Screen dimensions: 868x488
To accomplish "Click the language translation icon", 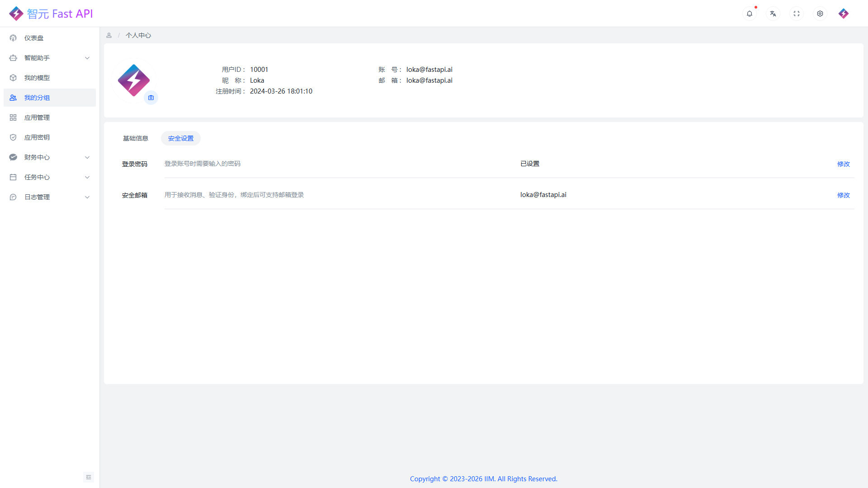I will point(773,14).
